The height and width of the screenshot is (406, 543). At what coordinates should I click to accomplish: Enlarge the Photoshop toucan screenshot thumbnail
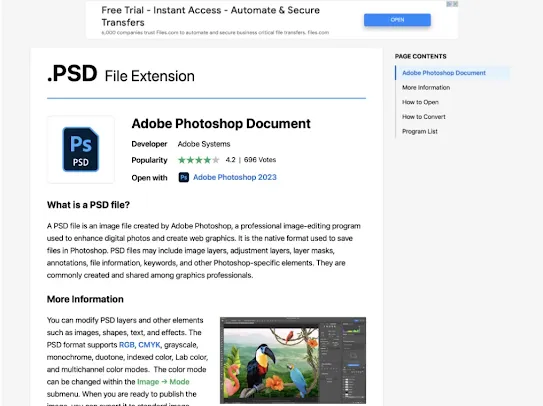pos(293,360)
